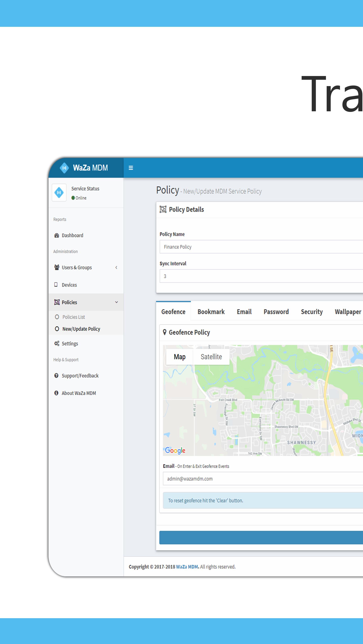363x644 pixels.
Task: Click the 'Service Status' text
Action: [x=85, y=189]
